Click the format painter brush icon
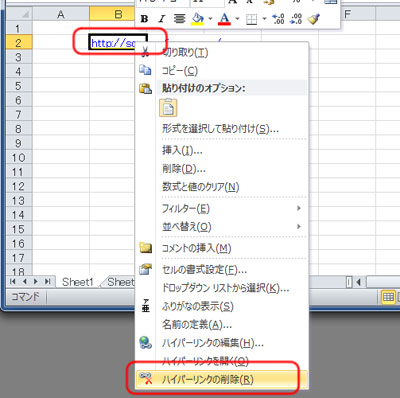The image size is (400, 398). tap(313, 19)
